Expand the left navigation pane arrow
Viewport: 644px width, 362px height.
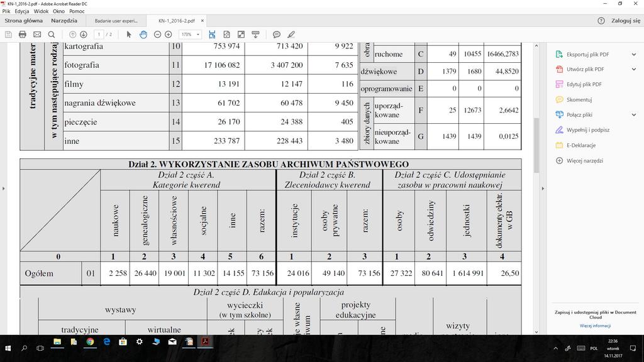pos(3,189)
